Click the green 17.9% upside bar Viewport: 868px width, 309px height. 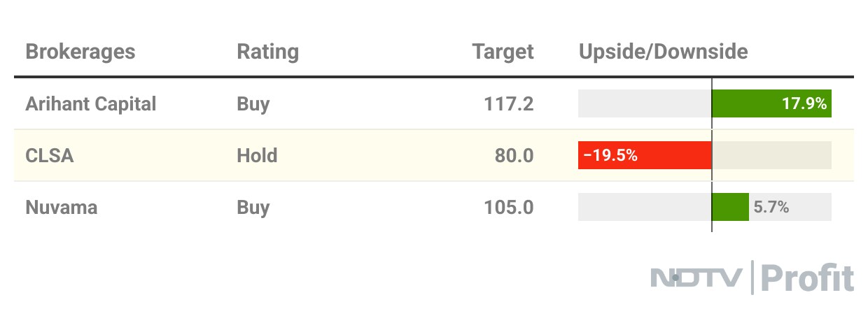pos(770,104)
